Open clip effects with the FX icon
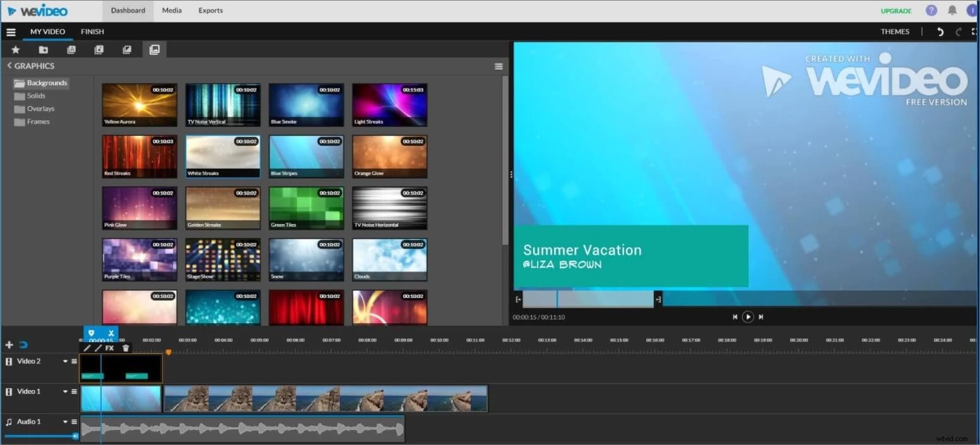 click(111, 347)
